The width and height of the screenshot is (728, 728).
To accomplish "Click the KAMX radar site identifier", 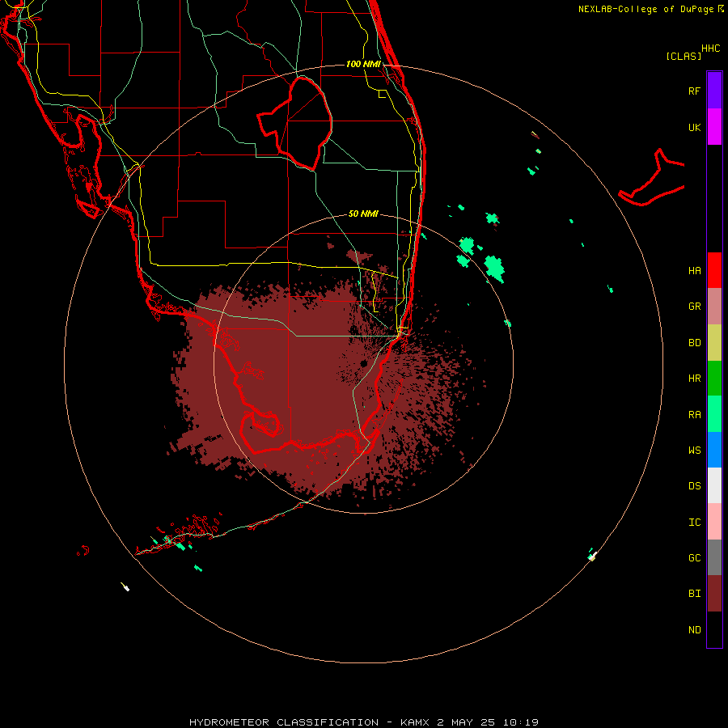I will coord(415,722).
